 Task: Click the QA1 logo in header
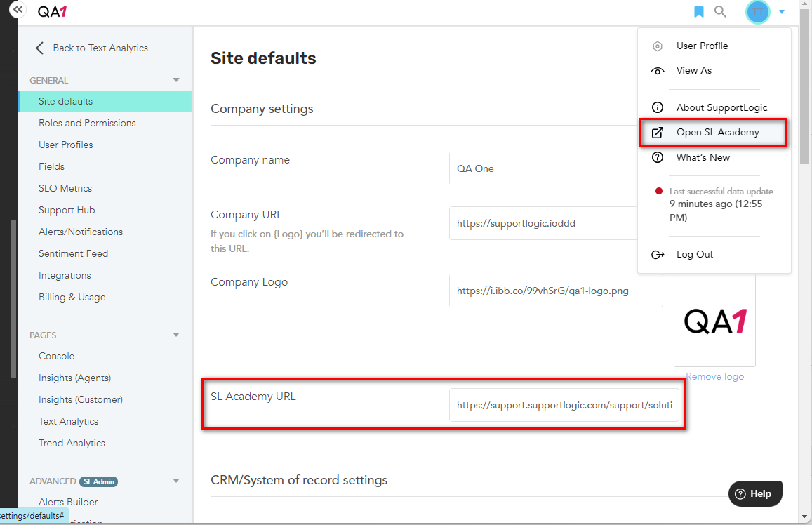(x=53, y=11)
